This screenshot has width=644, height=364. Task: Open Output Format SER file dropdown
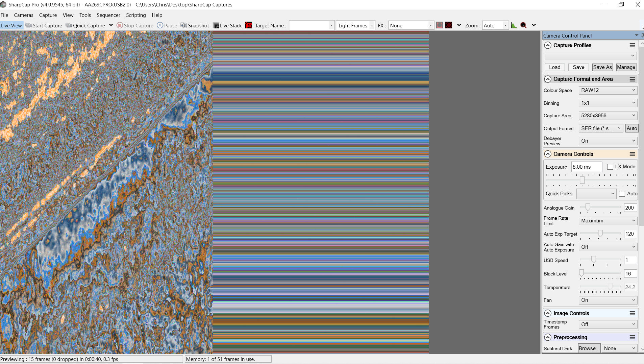[601, 128]
